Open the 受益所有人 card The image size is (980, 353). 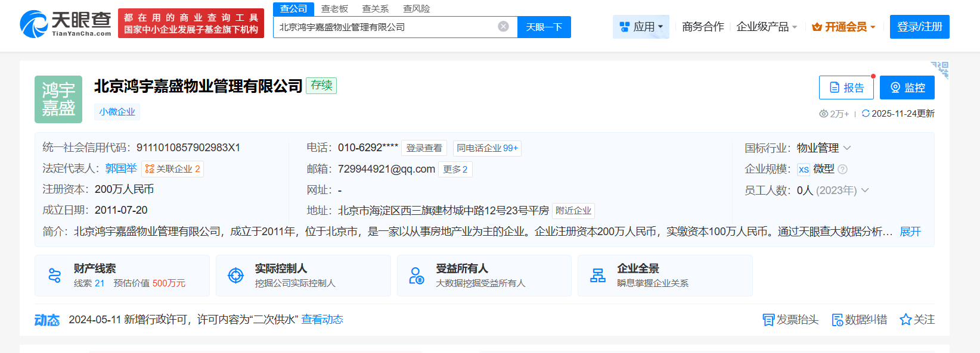484,276
